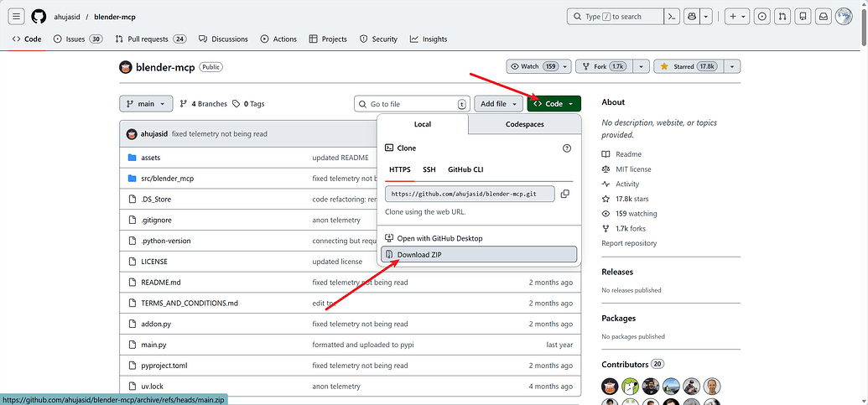Open the Actions tab

click(x=278, y=39)
